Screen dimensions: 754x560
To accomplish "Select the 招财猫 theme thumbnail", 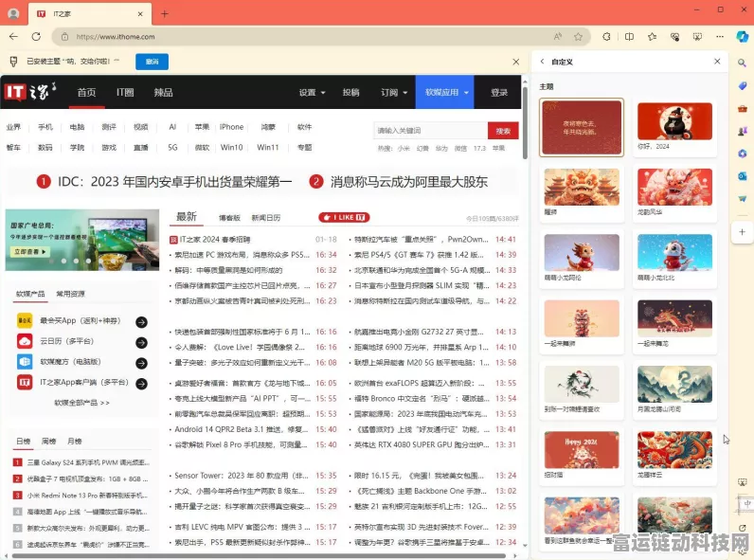I will (x=582, y=450).
